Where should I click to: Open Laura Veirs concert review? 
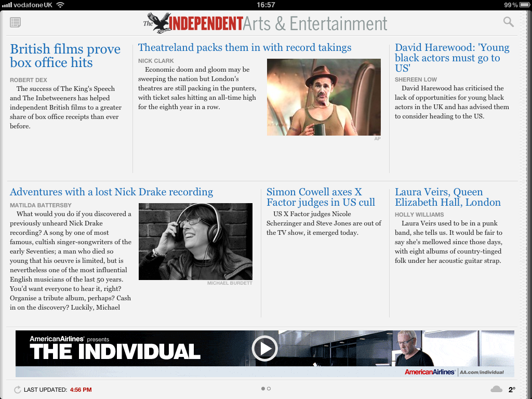click(x=447, y=197)
